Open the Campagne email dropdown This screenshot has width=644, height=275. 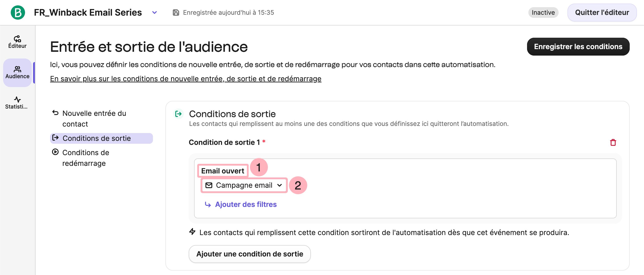tap(244, 185)
